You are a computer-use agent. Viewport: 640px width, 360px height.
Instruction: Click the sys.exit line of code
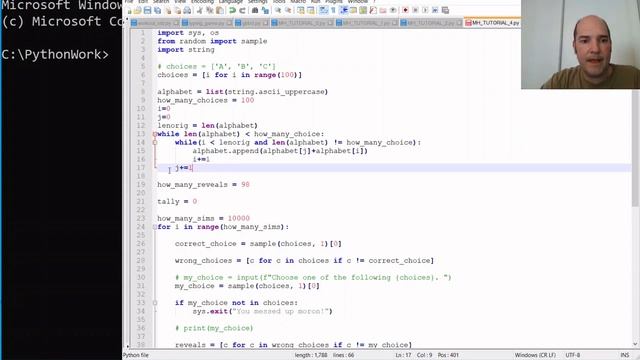pos(262,311)
